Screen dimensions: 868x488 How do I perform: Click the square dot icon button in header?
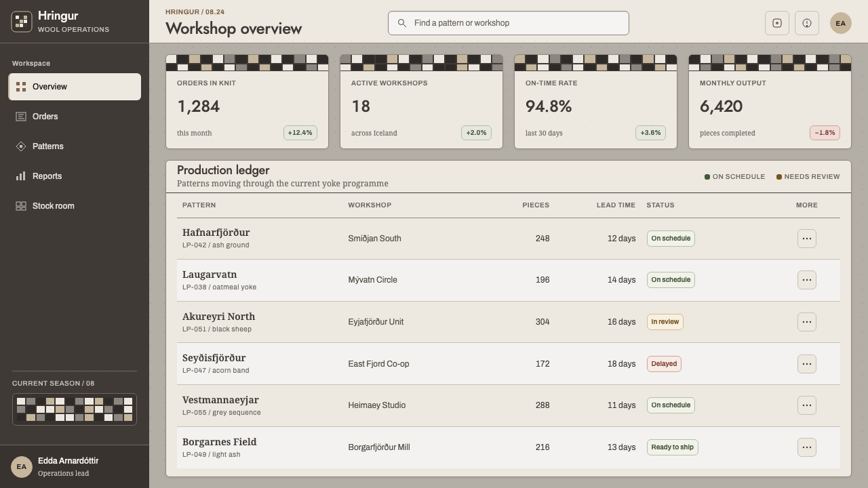coord(777,23)
